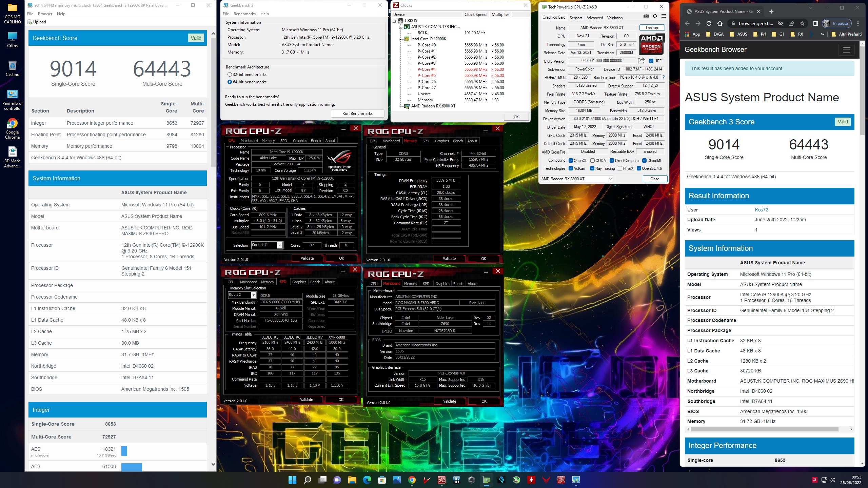Select 64-bit benchmarks radio button
The width and height of the screenshot is (868, 488).
pos(230,82)
